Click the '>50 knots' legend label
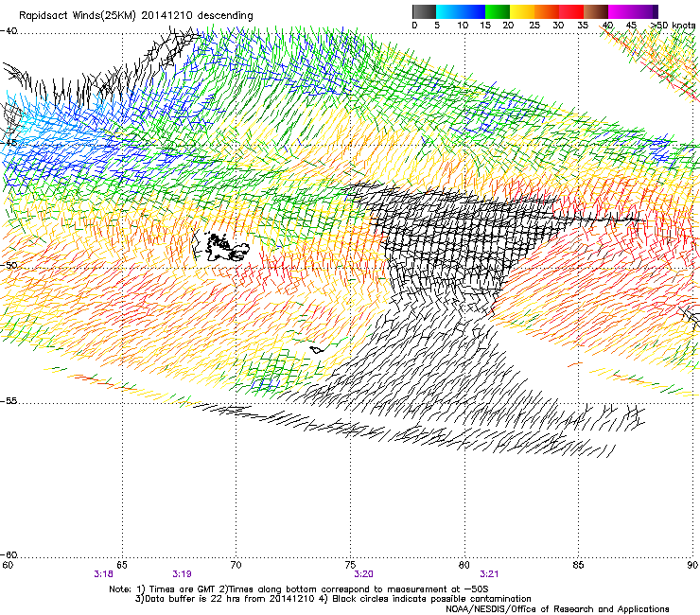This screenshot has width=700, height=615. point(673,26)
